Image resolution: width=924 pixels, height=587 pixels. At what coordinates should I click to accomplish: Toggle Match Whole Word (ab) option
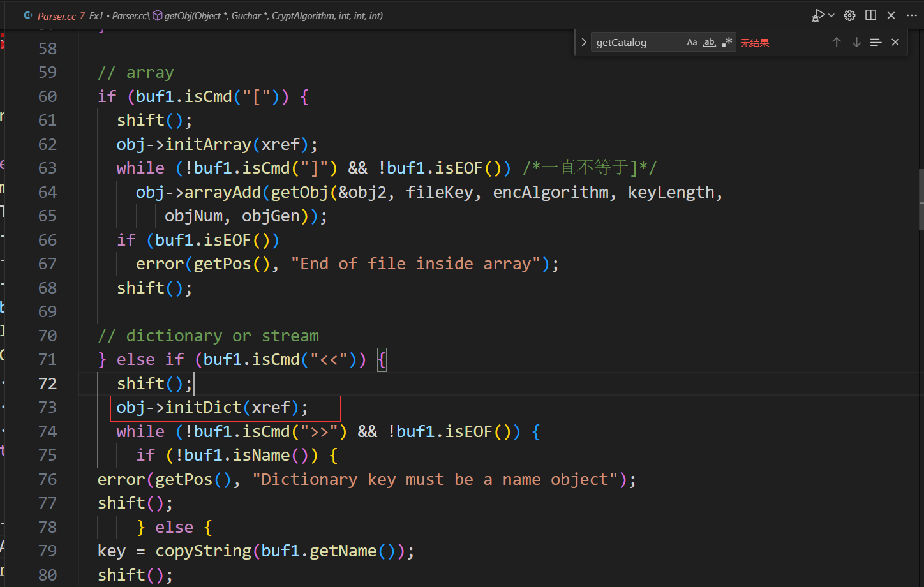click(x=709, y=43)
